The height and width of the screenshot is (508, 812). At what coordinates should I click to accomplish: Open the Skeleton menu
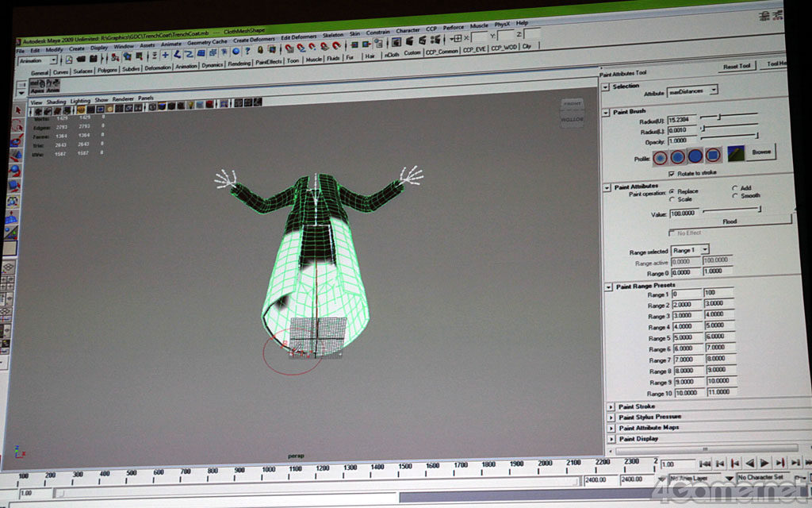tap(333, 34)
